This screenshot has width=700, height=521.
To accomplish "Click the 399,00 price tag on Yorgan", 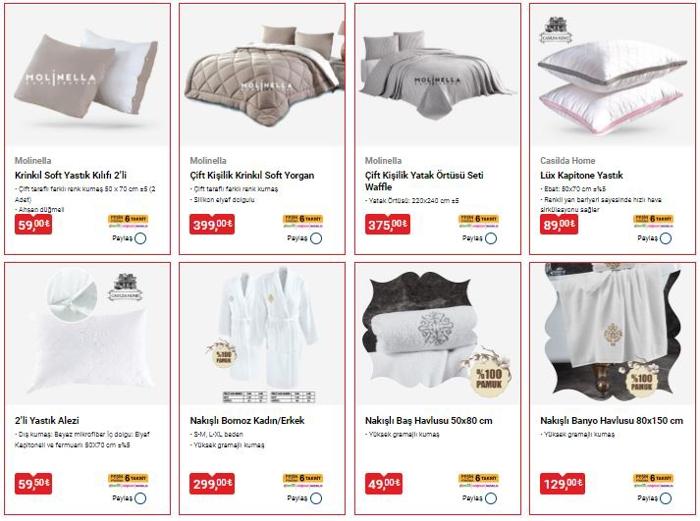I will click(212, 224).
